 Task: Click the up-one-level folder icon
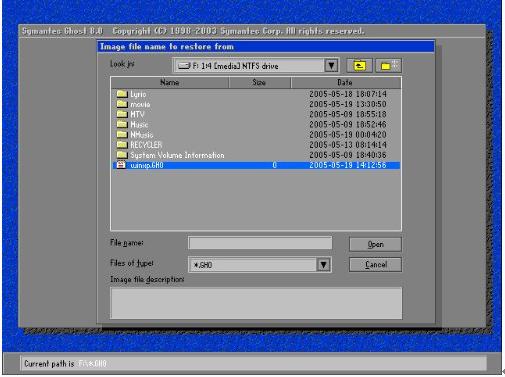pos(359,66)
